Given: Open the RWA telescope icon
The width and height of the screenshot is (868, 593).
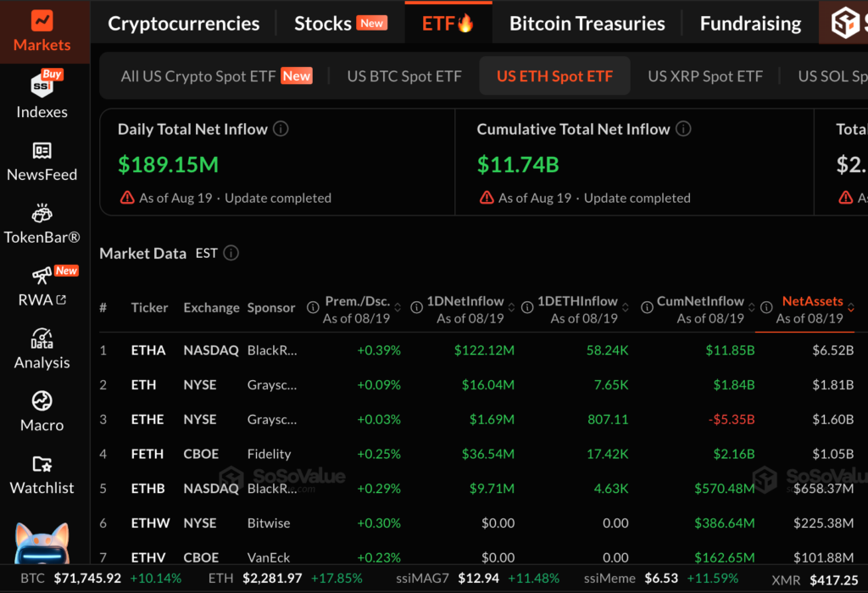Looking at the screenshot, I should click(x=42, y=275).
